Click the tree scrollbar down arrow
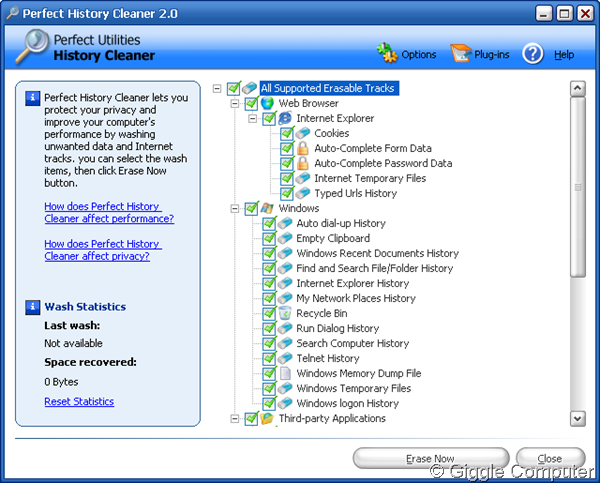Viewport: 600px width, 483px height. (x=577, y=418)
